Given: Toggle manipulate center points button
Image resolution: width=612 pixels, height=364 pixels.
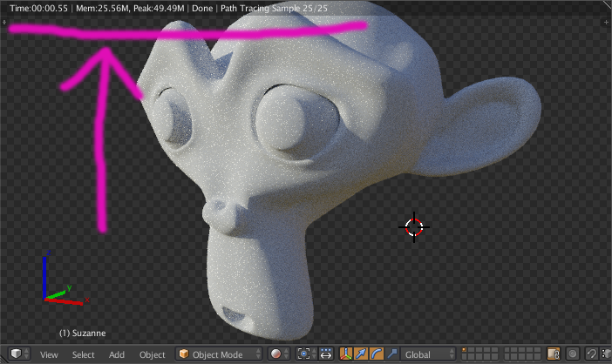Looking at the screenshot, I should (326, 354).
